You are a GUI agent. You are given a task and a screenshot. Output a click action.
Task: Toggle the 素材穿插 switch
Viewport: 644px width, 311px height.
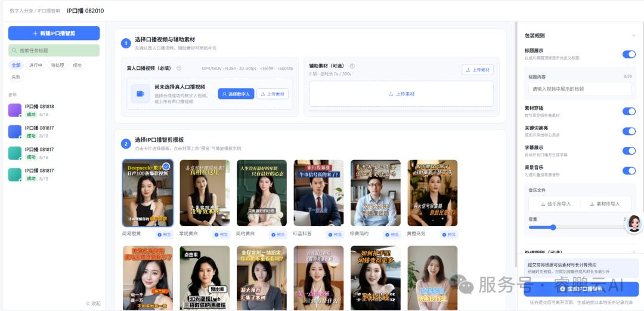click(629, 111)
